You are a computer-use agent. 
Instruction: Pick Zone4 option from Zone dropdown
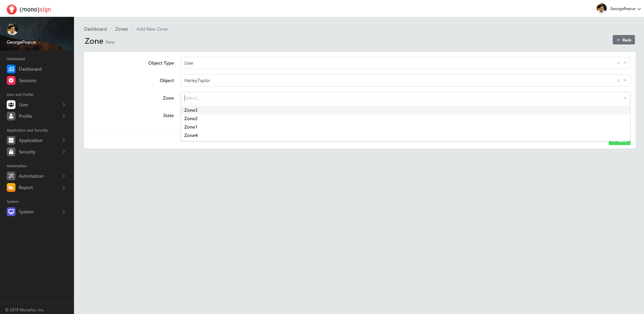tap(191, 135)
